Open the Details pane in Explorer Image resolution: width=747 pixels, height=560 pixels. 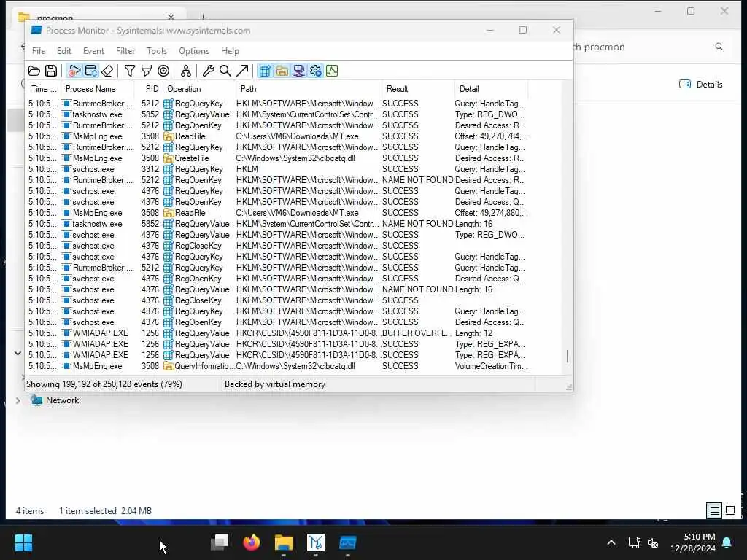701,85
